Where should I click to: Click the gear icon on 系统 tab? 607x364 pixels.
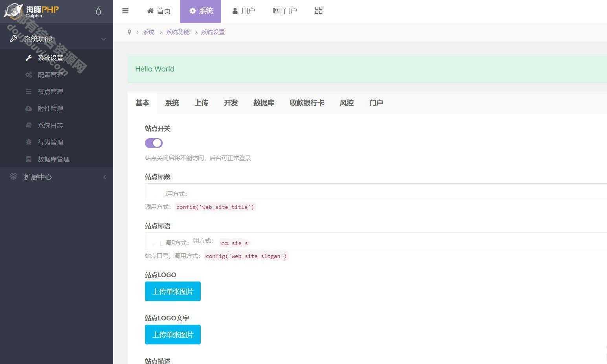[x=193, y=11]
